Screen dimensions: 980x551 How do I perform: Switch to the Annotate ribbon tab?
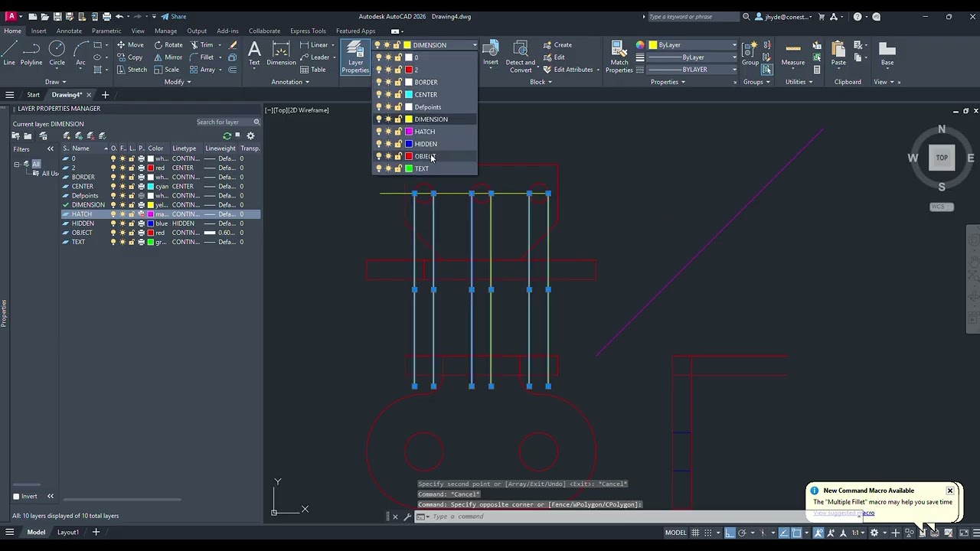69,31
